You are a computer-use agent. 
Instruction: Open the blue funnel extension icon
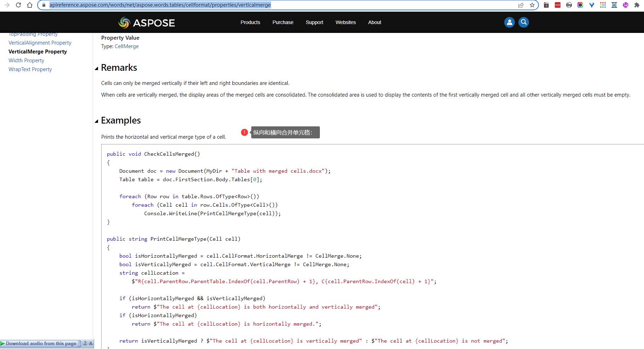(x=592, y=5)
